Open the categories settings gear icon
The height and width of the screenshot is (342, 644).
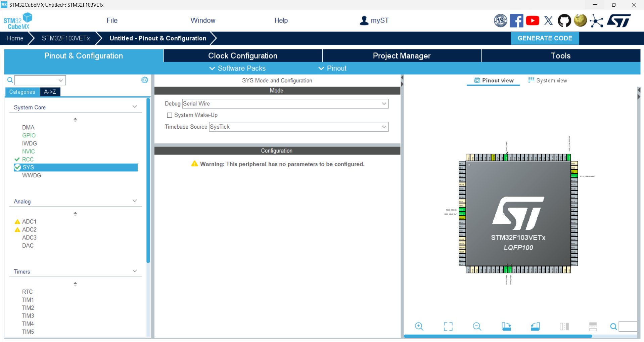[145, 80]
